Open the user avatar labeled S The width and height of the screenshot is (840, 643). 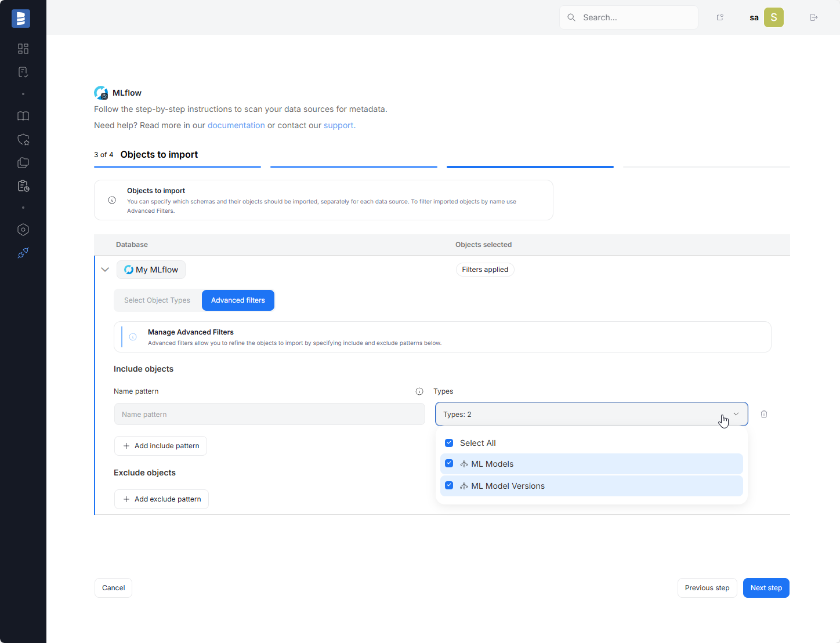(773, 17)
